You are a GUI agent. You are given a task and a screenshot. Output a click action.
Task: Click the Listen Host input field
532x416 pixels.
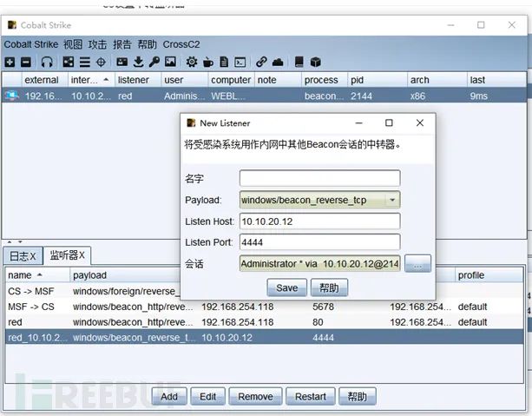point(319,221)
